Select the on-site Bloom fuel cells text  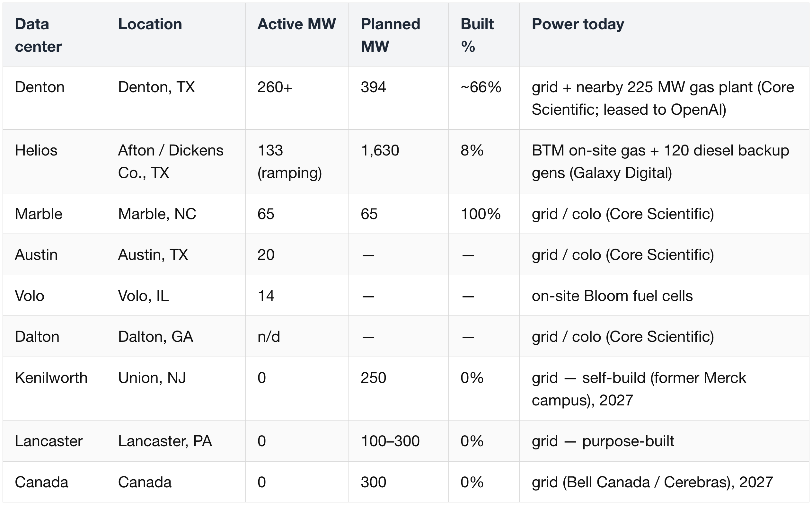[612, 296]
